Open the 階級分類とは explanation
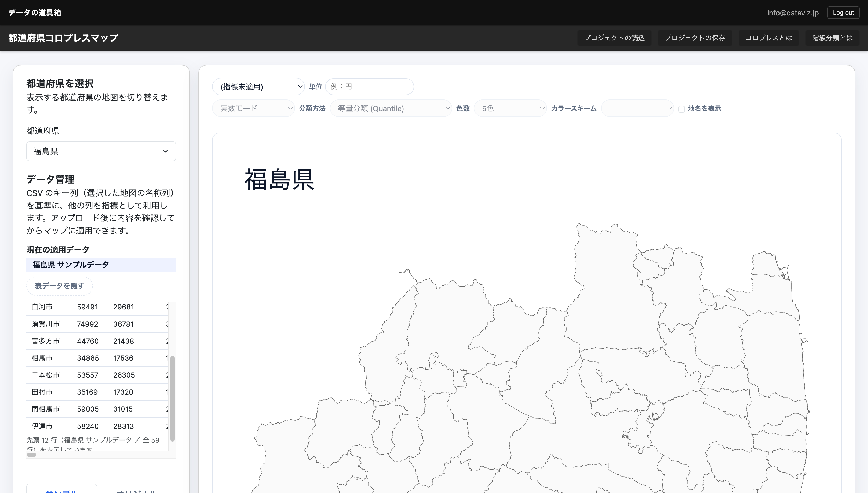This screenshot has width=868, height=493. [832, 38]
